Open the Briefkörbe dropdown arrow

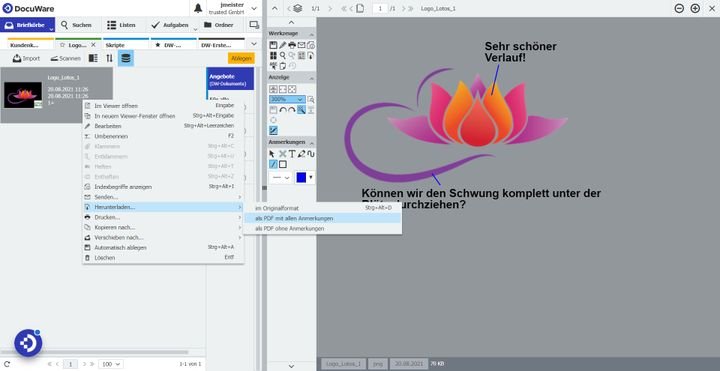click(x=51, y=29)
